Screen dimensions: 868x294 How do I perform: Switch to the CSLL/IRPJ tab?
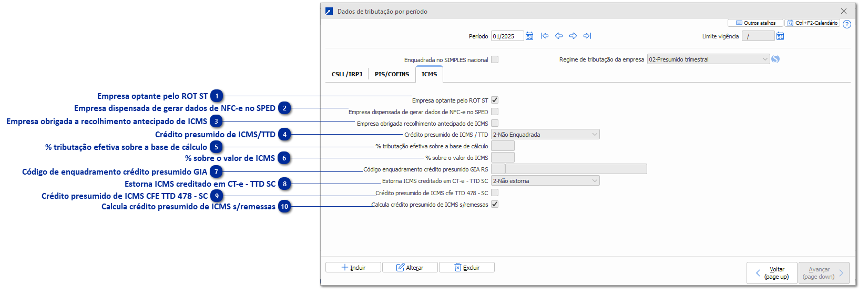point(347,74)
